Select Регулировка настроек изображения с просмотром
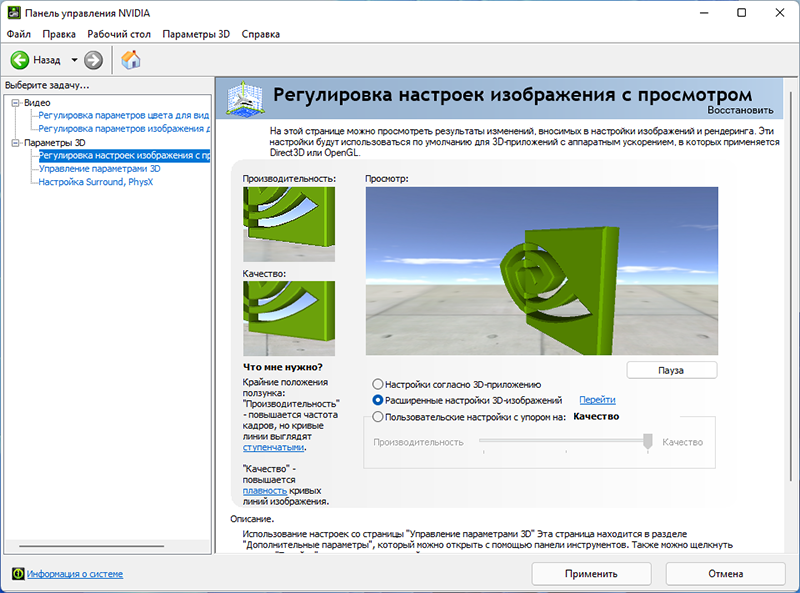Viewport: 800px width, 593px height. [124, 155]
